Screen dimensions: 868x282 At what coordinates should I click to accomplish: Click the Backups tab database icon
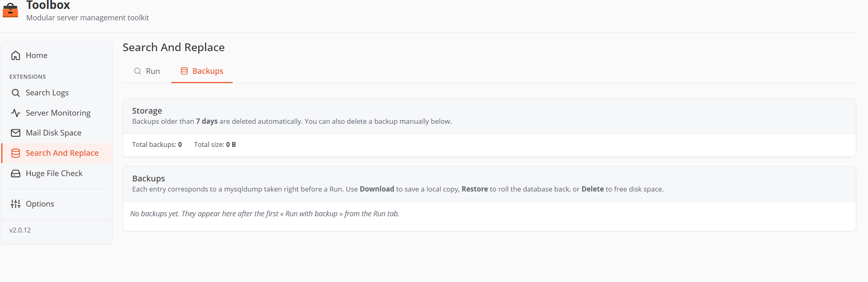pos(184,71)
